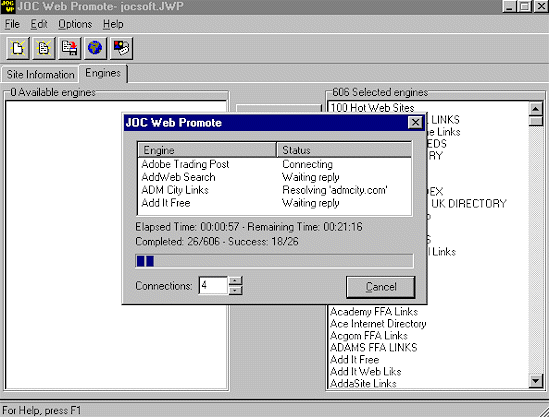550x418 pixels.
Task: Click the New project toolbar icon
Action: coord(18,48)
